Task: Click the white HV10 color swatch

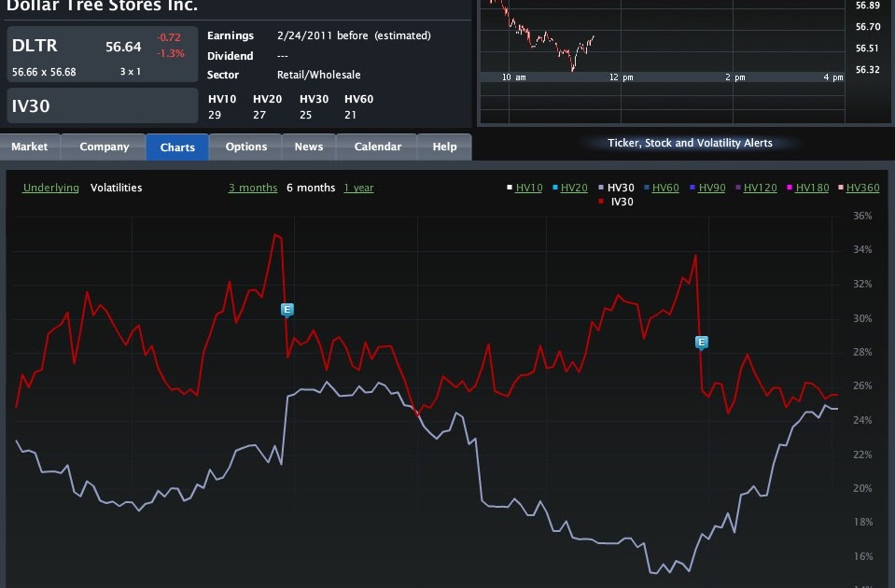Action: coord(510,188)
